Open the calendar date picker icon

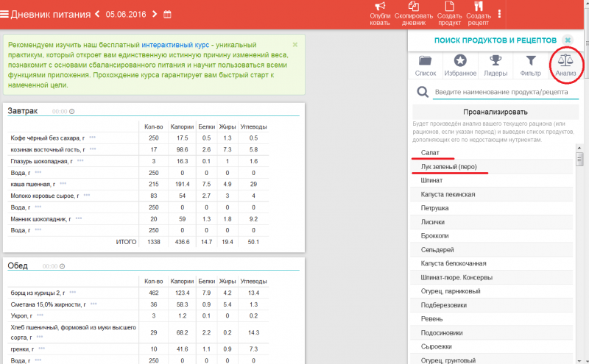click(x=167, y=14)
